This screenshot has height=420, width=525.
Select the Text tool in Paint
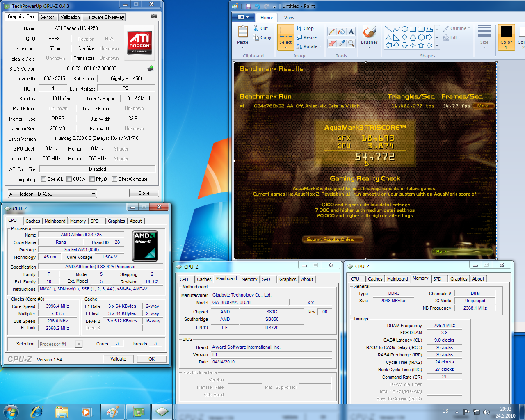tap(351, 32)
